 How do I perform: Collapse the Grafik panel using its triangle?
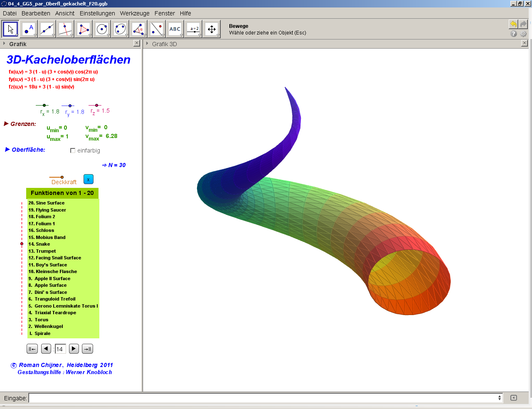tap(4, 44)
